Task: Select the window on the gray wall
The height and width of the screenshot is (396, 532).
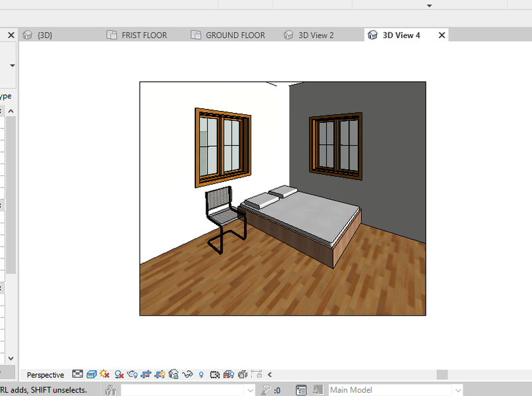Action: pyautogui.click(x=336, y=146)
